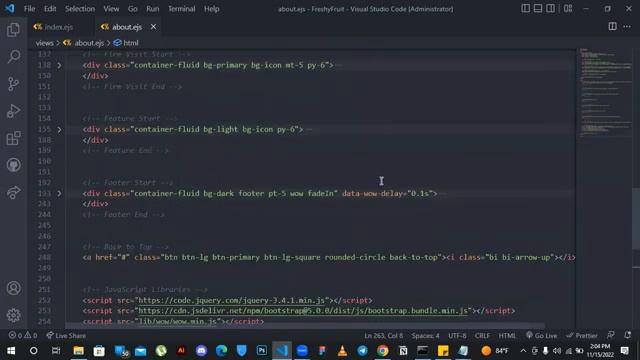Open Google Chrome from taskbar
Viewport: 640px width, 360px height.
point(383,351)
